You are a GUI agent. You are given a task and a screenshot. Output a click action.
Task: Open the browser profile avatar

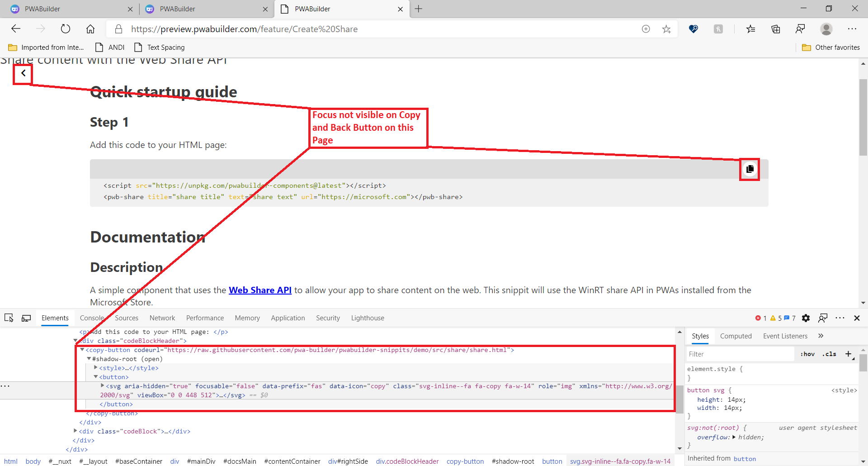826,29
